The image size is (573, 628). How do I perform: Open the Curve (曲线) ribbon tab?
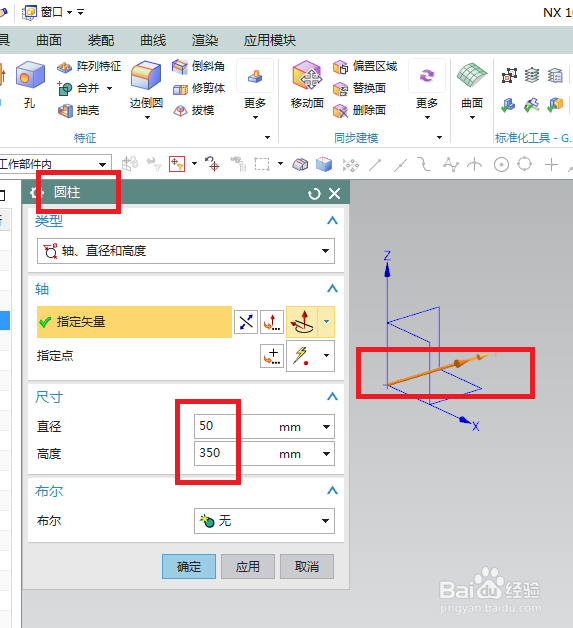[x=153, y=40]
